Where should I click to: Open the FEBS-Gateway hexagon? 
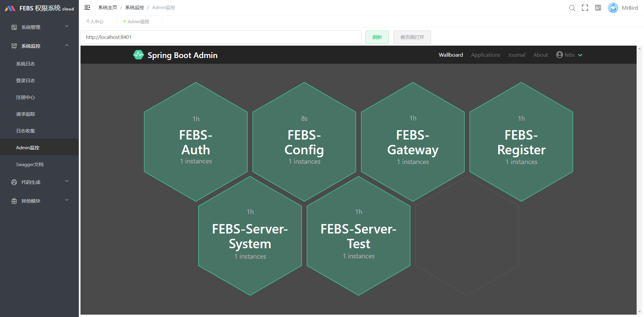(x=413, y=142)
